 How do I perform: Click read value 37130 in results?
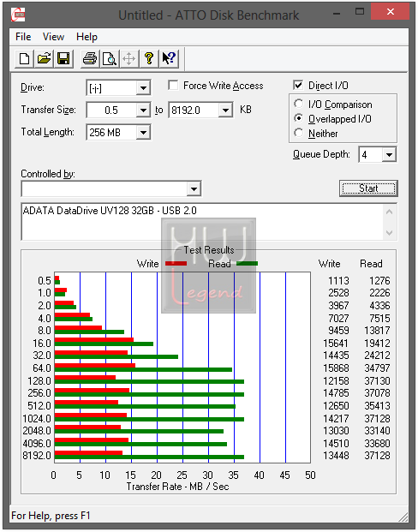377,381
